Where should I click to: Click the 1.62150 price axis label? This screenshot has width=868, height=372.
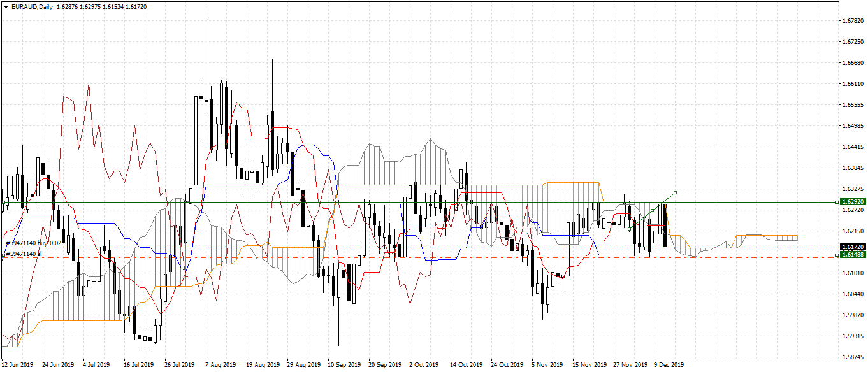click(x=852, y=231)
